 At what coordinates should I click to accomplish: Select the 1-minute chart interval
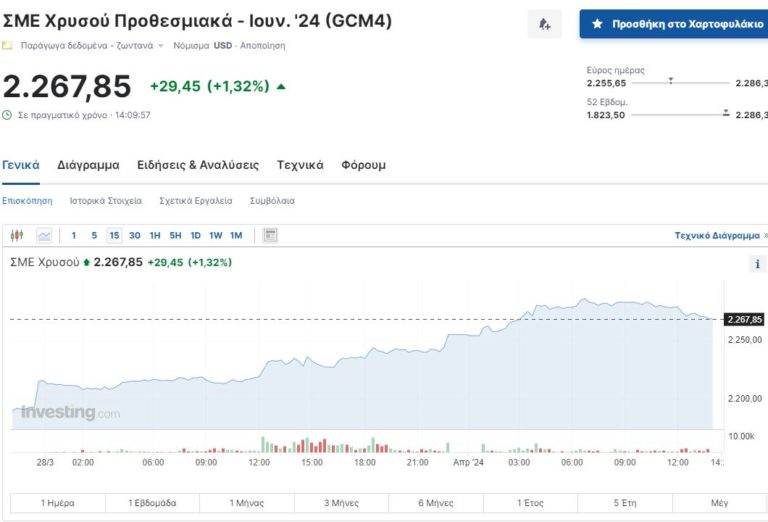point(74,236)
